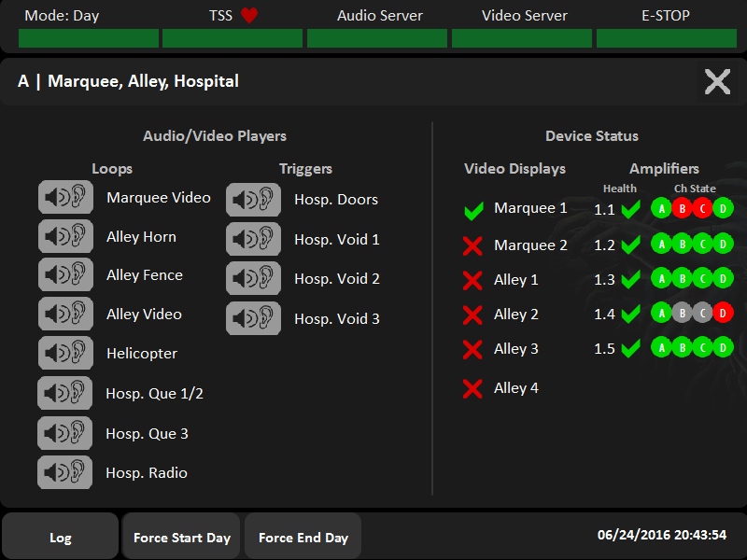Viewport: 747px width, 560px height.
Task: Click the Hosp. Radio speaker icon
Action: pyautogui.click(x=65, y=472)
